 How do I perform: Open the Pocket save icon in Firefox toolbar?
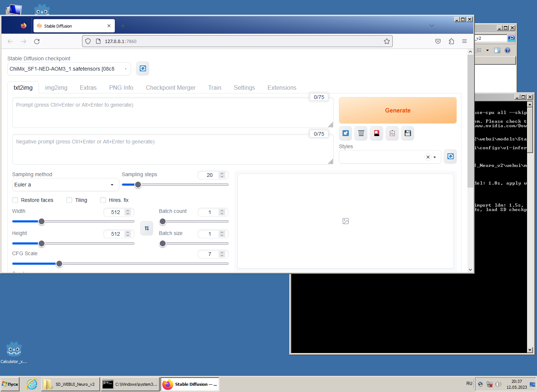(438, 41)
